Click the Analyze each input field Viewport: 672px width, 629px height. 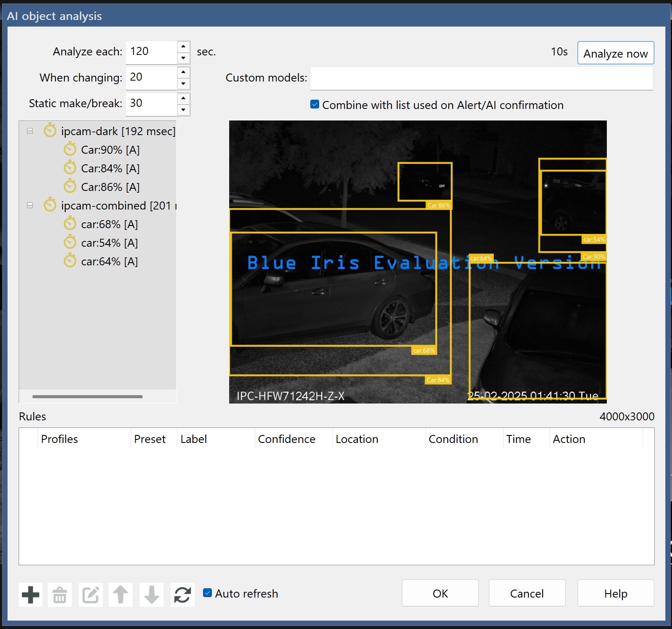pos(152,52)
